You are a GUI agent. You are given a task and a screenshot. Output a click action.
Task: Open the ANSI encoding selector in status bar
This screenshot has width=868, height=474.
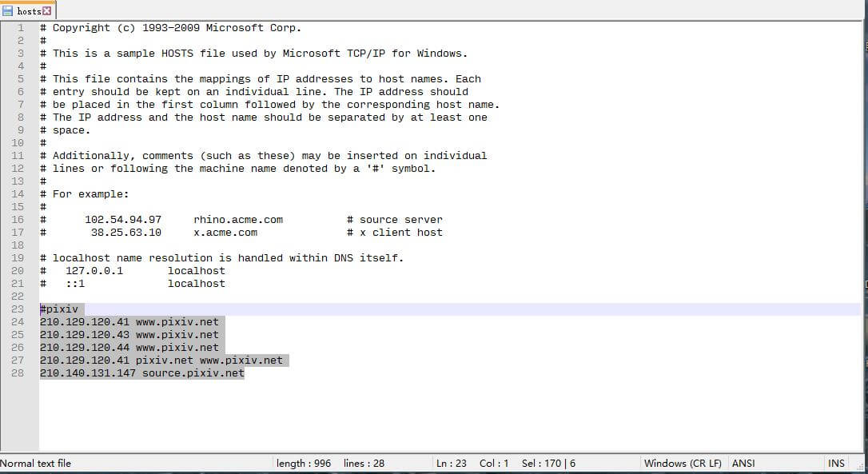click(x=743, y=464)
